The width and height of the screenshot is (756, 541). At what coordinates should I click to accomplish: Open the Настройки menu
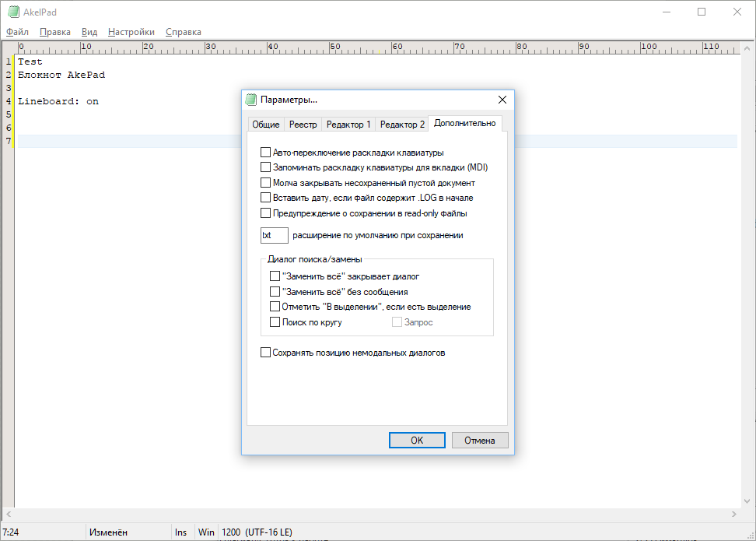click(131, 32)
